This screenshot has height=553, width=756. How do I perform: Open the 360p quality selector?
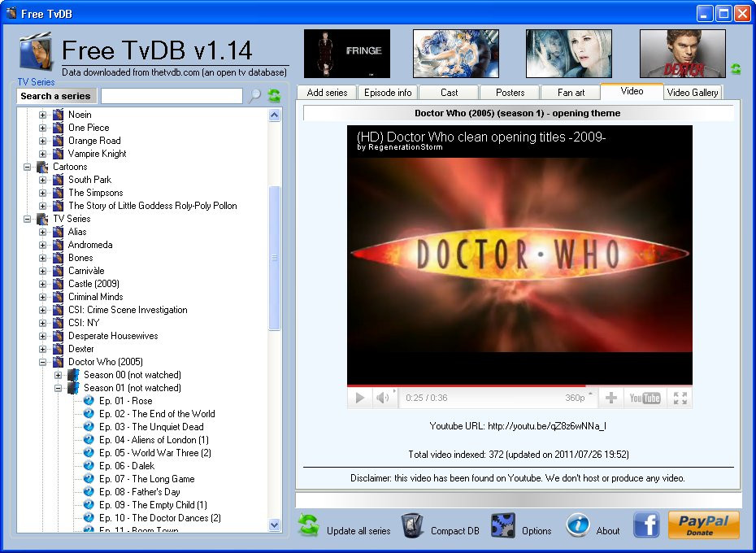pos(578,398)
